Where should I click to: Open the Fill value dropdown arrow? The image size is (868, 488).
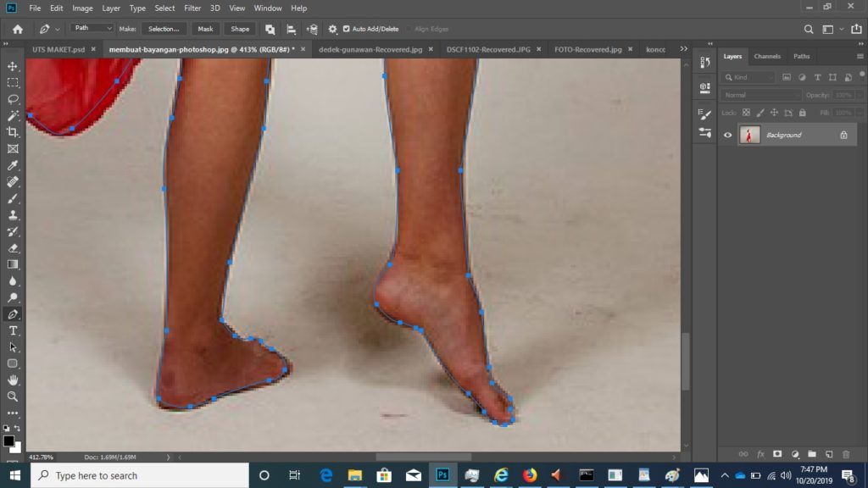coord(860,113)
